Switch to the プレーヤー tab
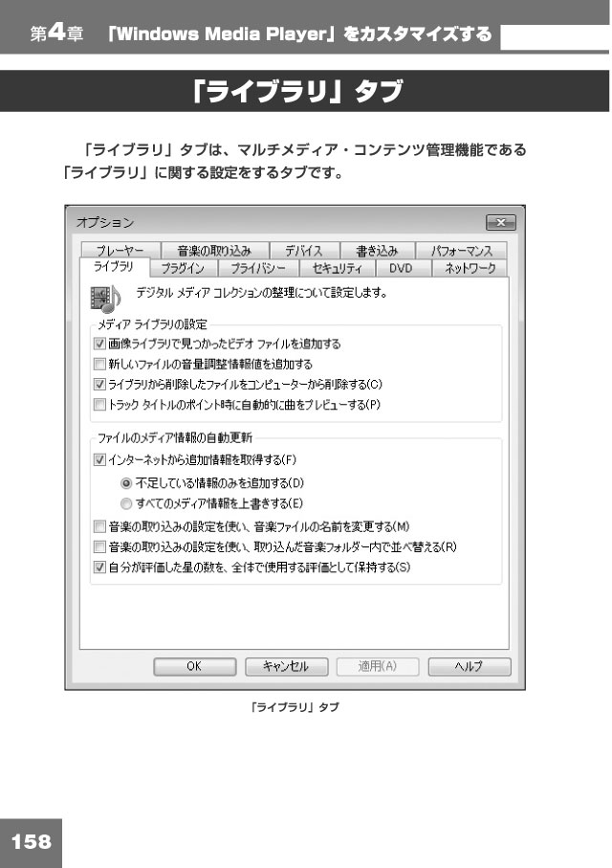Screen dimensions: 612x868 [120, 251]
